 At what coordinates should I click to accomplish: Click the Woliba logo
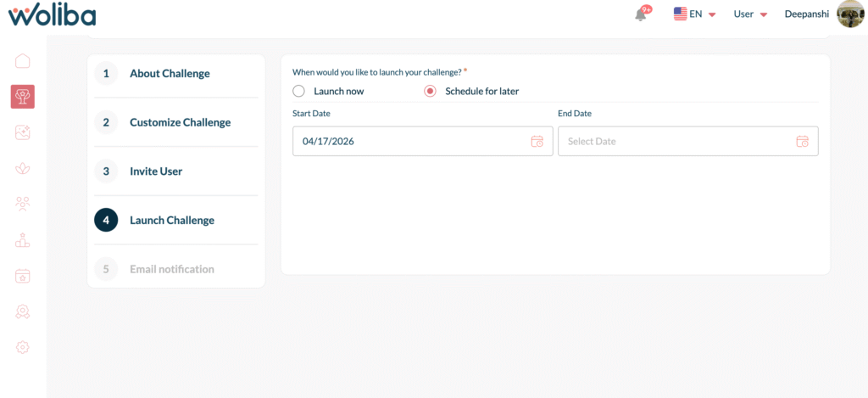pyautogui.click(x=52, y=14)
